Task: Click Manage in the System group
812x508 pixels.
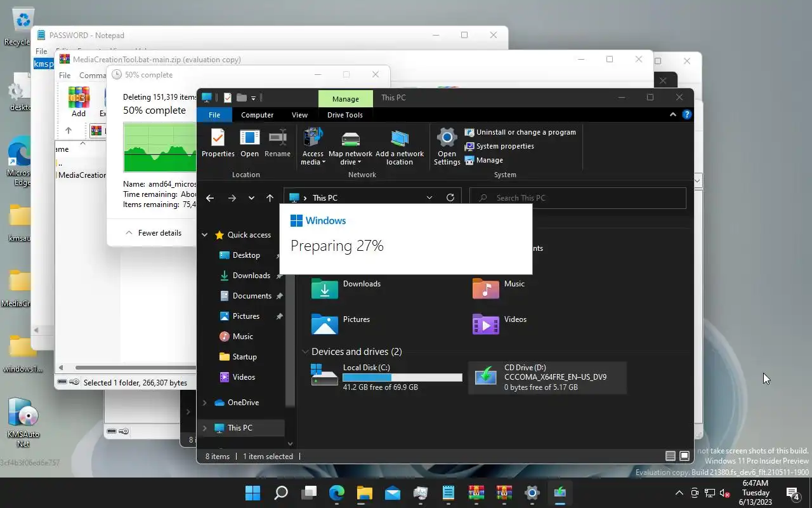Action: (484, 160)
